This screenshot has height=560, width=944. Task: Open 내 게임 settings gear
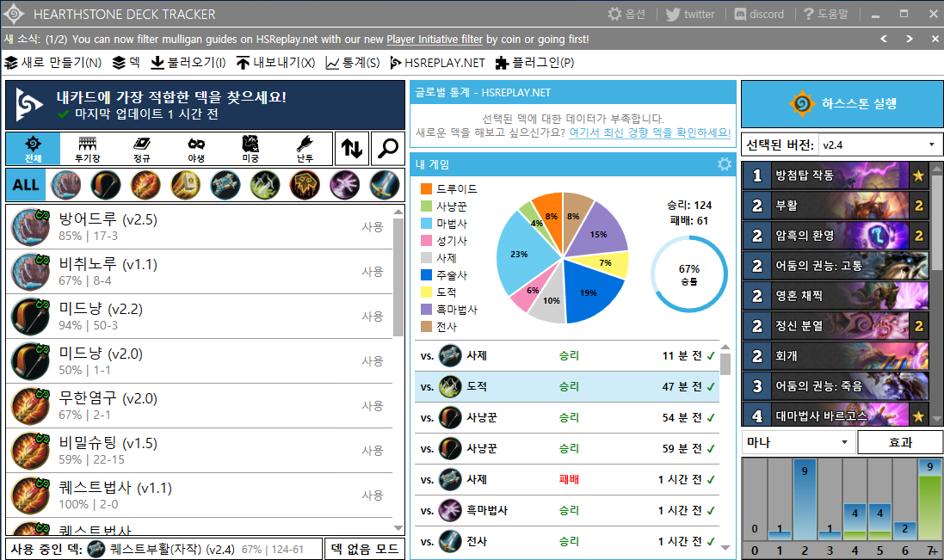pyautogui.click(x=725, y=164)
